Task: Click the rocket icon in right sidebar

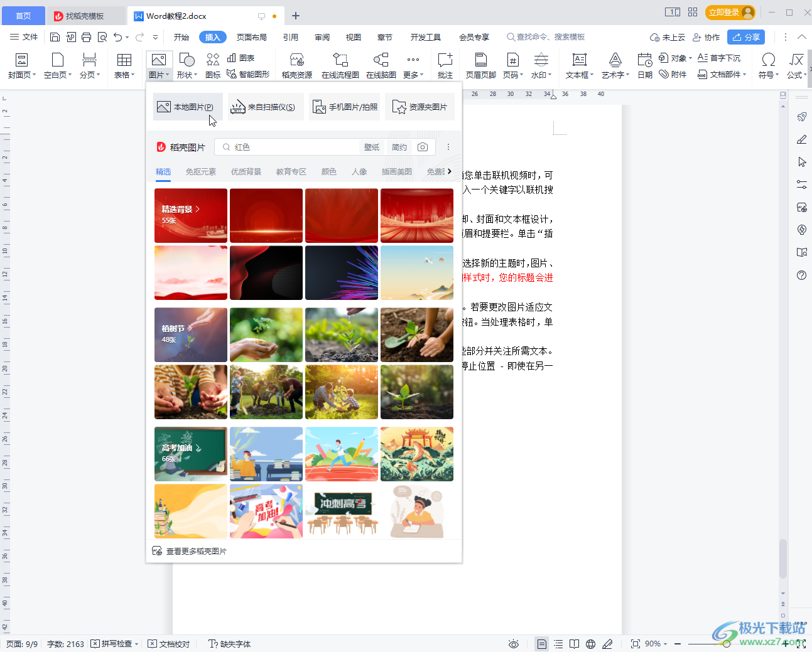Action: click(802, 117)
